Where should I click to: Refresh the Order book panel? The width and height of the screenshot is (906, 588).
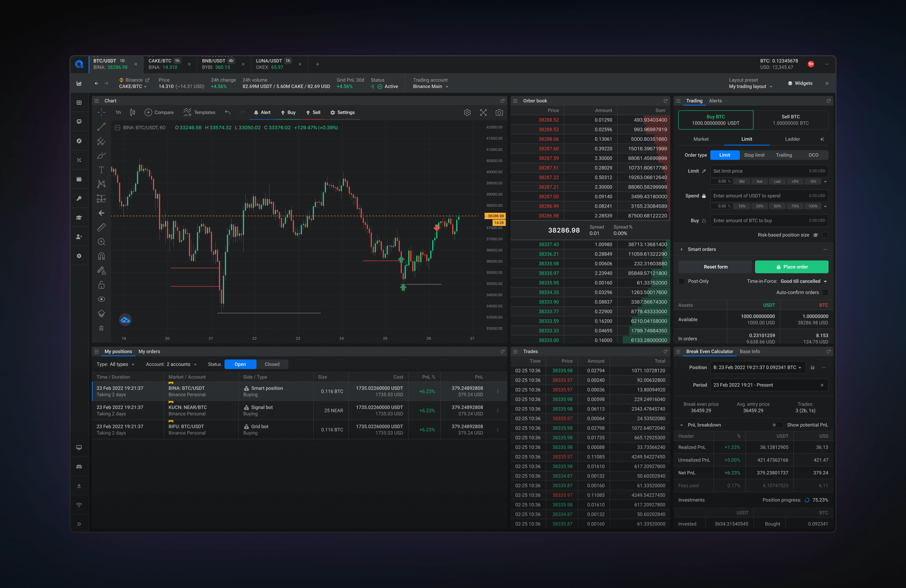(x=665, y=101)
